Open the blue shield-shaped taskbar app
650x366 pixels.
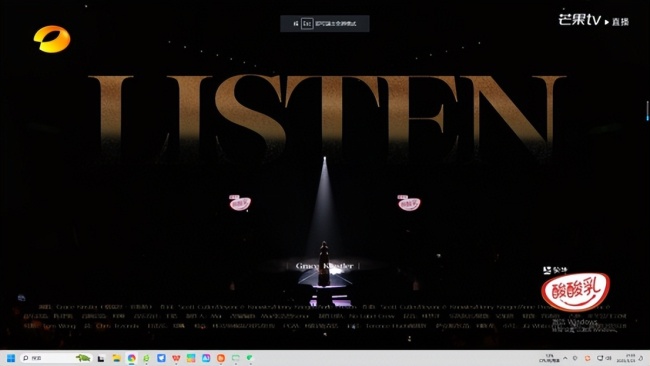(x=161, y=358)
